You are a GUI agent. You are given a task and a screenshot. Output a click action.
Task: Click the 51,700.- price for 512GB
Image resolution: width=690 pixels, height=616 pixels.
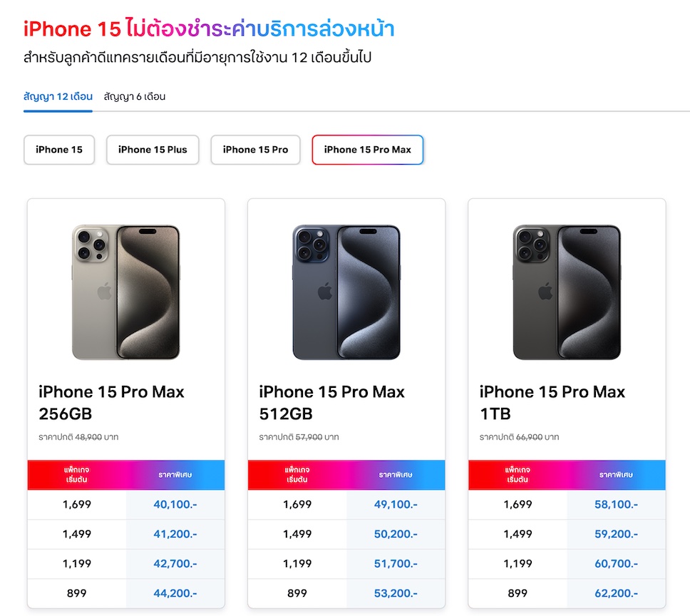click(396, 564)
